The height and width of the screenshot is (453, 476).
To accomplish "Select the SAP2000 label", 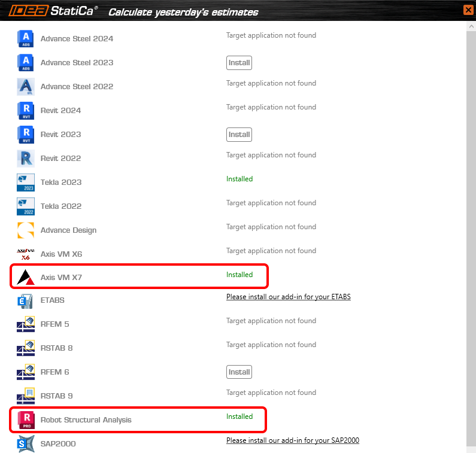I will pyautogui.click(x=58, y=444).
